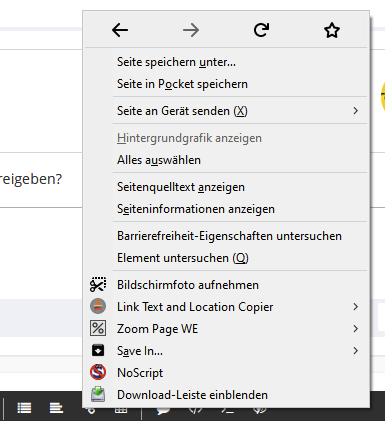Viewport: 385px width, 421px height.
Task: Click the Save In black box icon
Action: [x=98, y=350]
